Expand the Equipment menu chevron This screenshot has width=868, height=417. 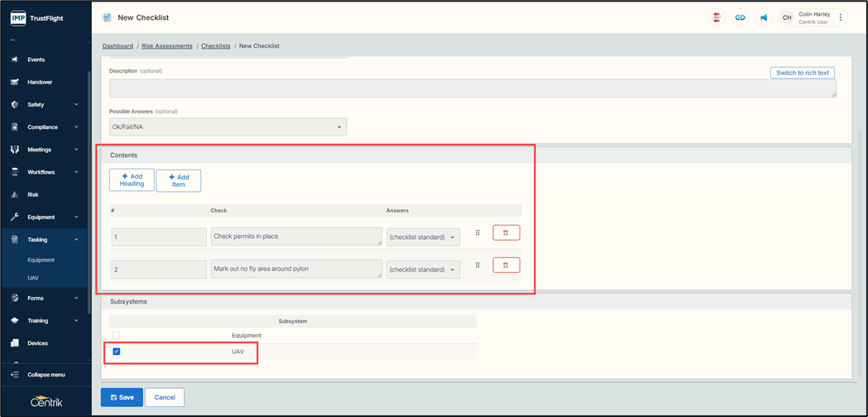coord(76,217)
